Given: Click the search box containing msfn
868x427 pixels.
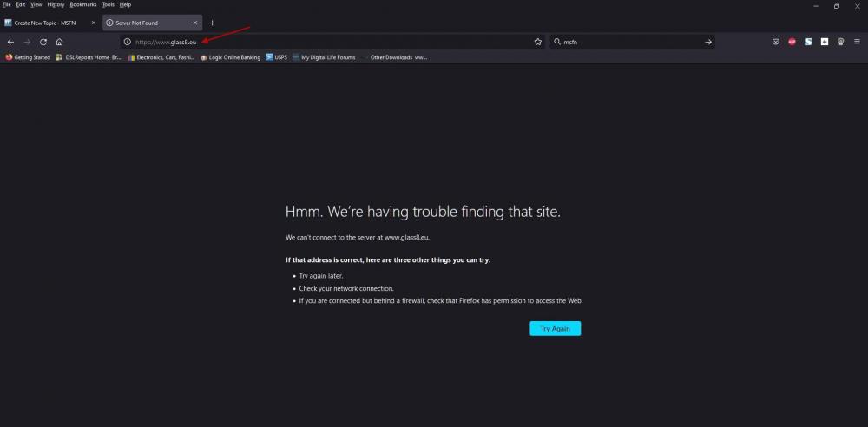Looking at the screenshot, I should click(x=632, y=42).
